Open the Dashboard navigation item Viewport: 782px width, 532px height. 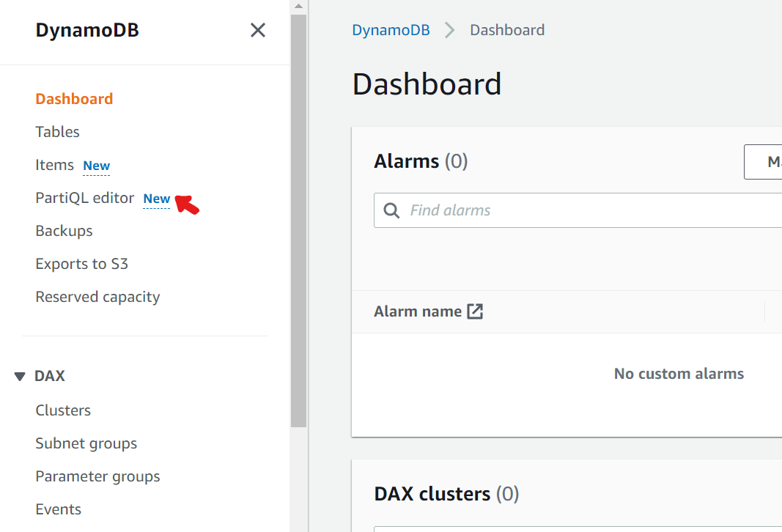pos(74,99)
